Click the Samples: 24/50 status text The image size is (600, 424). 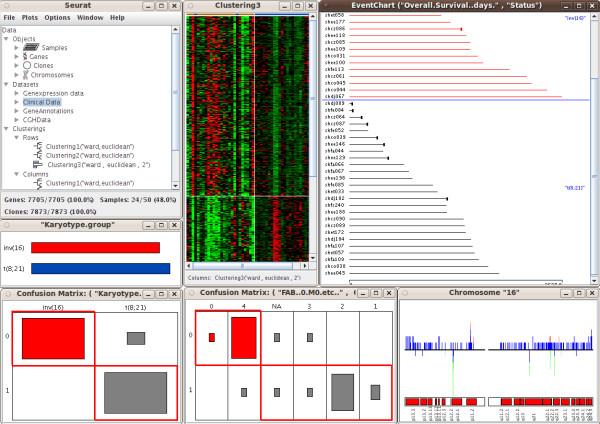[138, 200]
